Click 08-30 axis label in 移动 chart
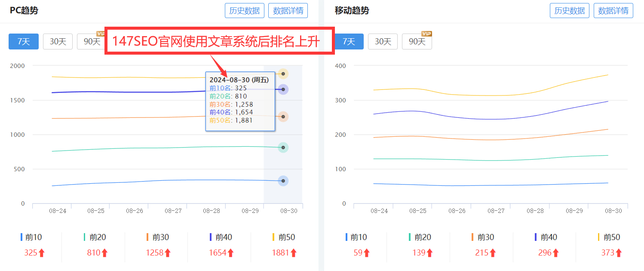The image size is (644, 271). click(613, 211)
